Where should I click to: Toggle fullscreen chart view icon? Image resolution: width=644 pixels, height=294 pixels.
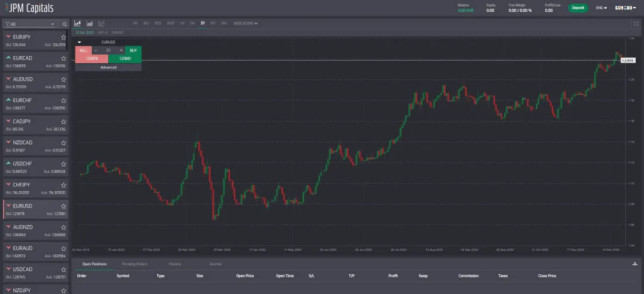(636, 24)
